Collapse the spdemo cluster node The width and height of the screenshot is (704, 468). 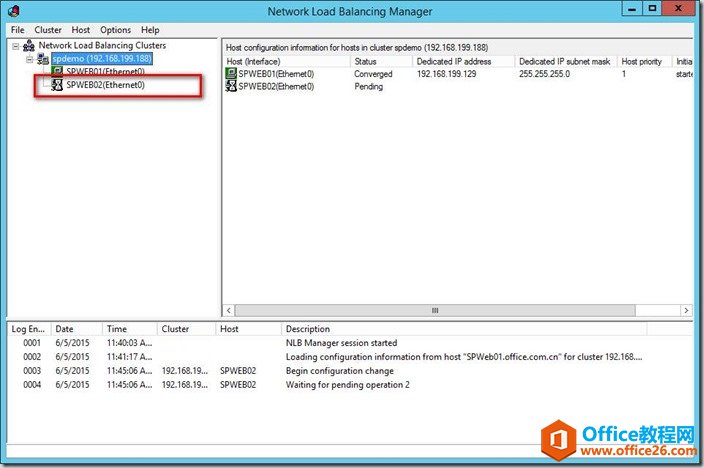(x=29, y=59)
